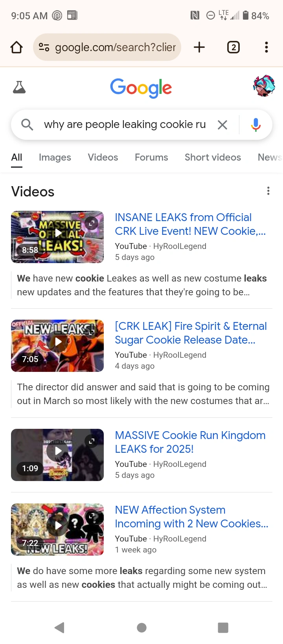Open the Google account profile avatar

[x=264, y=86]
